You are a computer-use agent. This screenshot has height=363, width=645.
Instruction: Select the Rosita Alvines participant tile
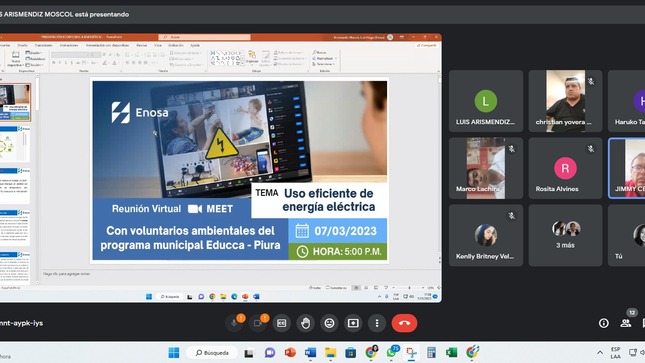pos(565,168)
